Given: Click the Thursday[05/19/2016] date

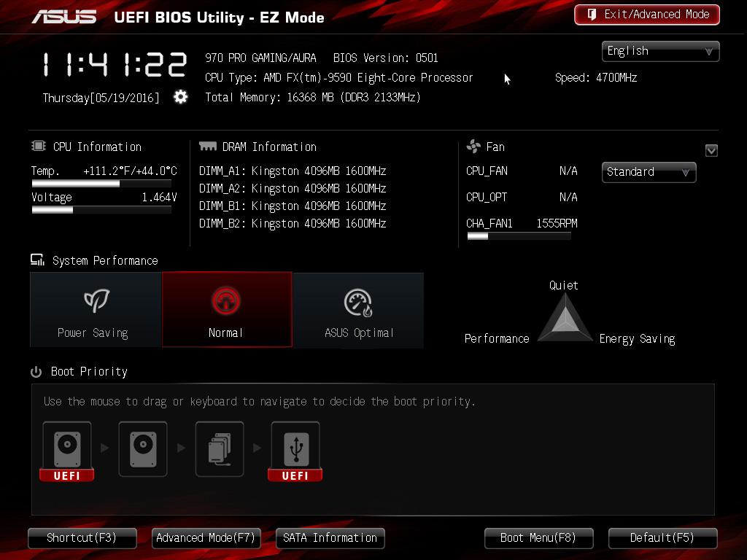Looking at the screenshot, I should tap(101, 98).
